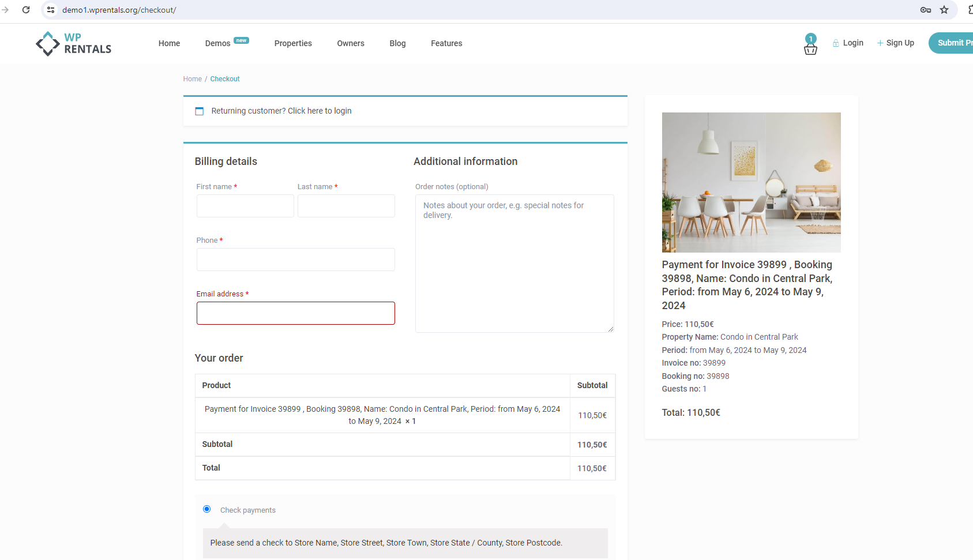This screenshot has height=560, width=973.
Task: Click the Submit Property button
Action: click(951, 43)
